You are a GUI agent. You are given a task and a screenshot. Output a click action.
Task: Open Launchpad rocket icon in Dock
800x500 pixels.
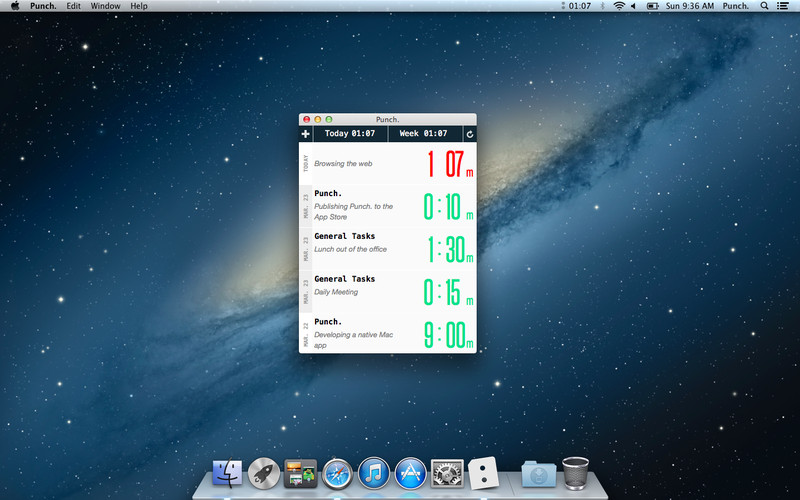[x=264, y=473]
